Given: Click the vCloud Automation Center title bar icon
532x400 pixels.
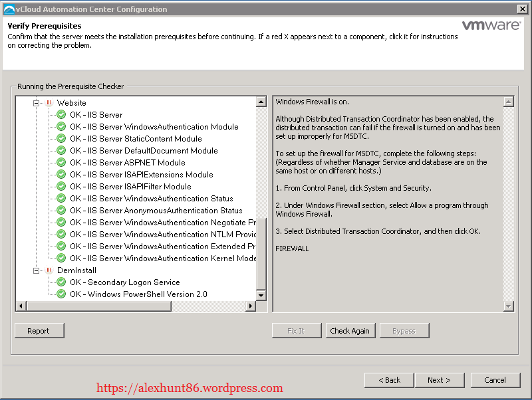Looking at the screenshot, I should [9, 9].
